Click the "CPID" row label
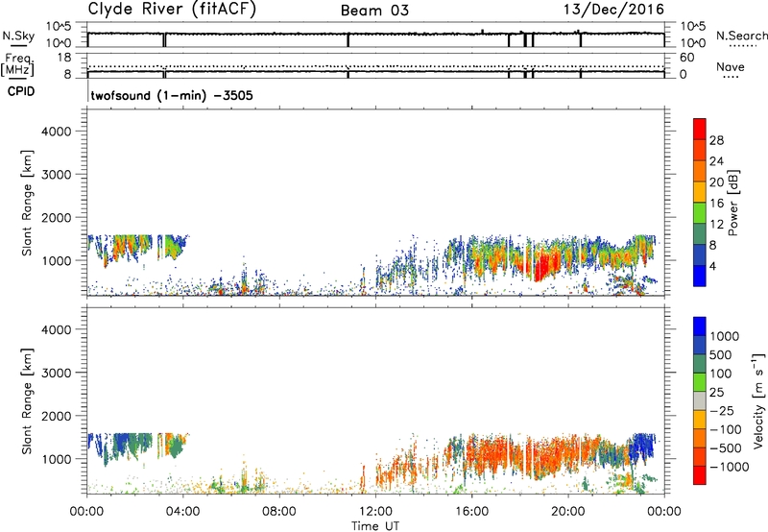 click(x=21, y=91)
